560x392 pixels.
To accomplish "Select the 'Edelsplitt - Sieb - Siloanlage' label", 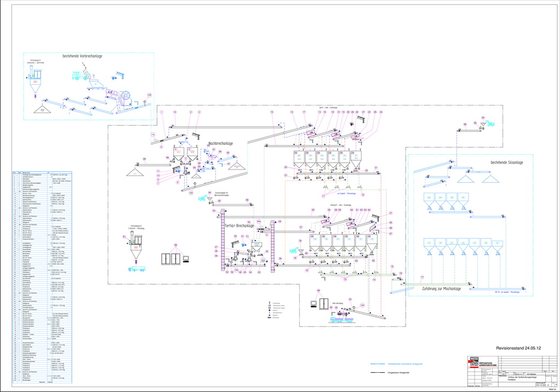I will pos(341,204).
